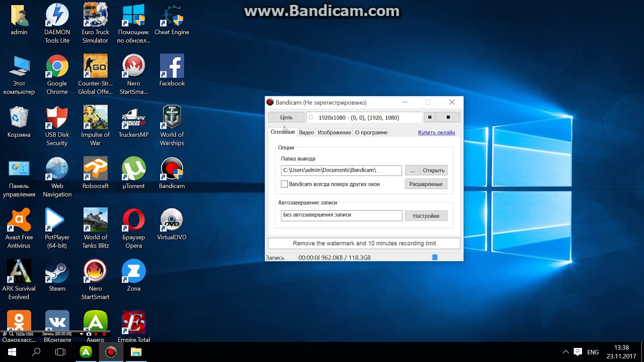Image resolution: width=644 pixels, height=362 pixels.
Task: Click the Открыть button
Action: click(x=434, y=170)
